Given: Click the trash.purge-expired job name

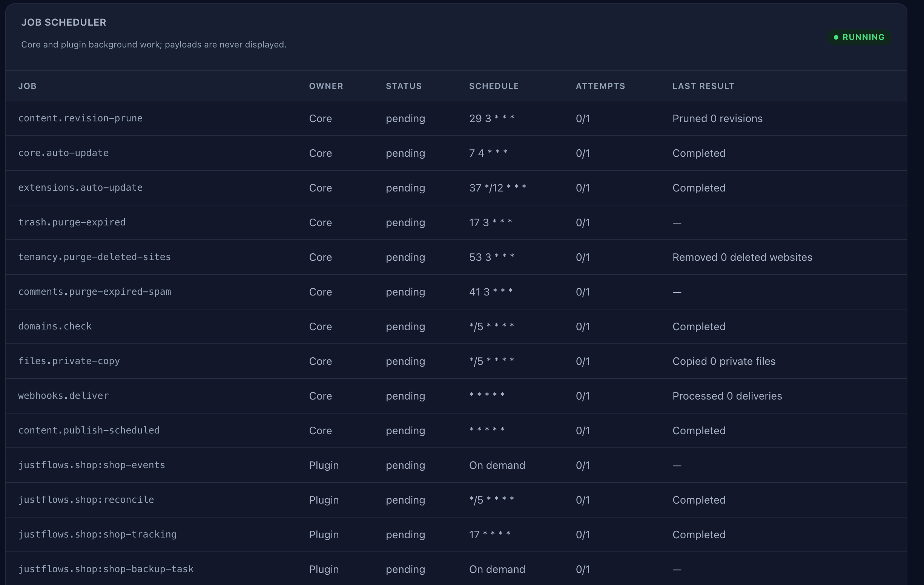Looking at the screenshot, I should (72, 222).
